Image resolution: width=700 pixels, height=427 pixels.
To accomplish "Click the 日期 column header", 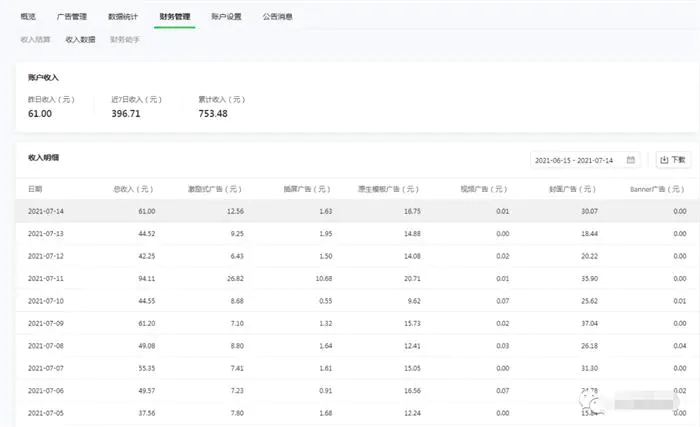I will [36, 189].
